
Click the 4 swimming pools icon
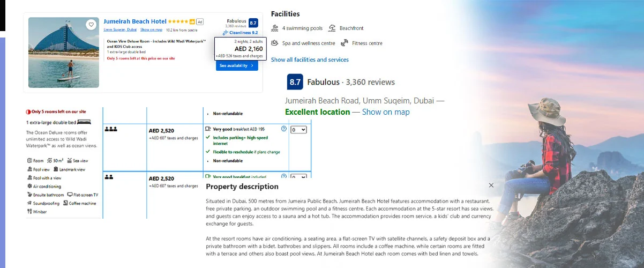click(x=275, y=28)
